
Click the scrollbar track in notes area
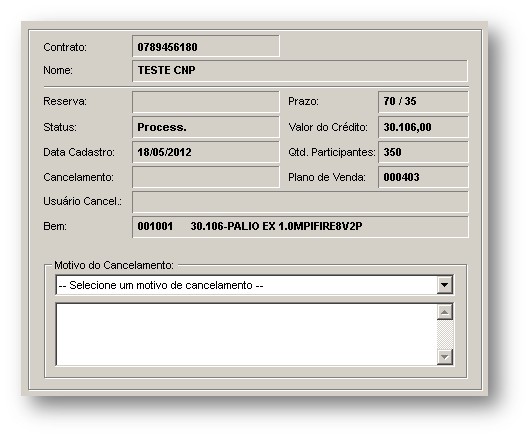[444, 335]
